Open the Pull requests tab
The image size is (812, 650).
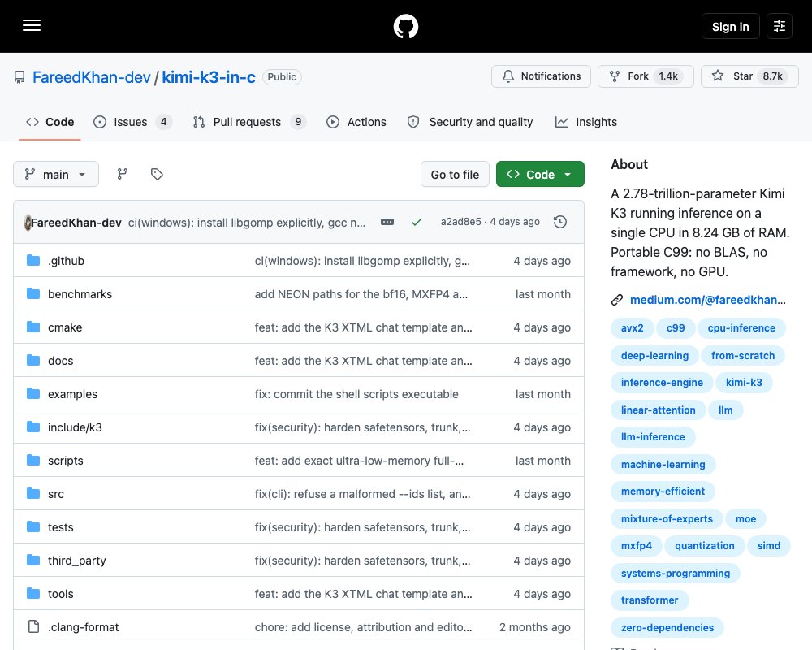pos(249,122)
